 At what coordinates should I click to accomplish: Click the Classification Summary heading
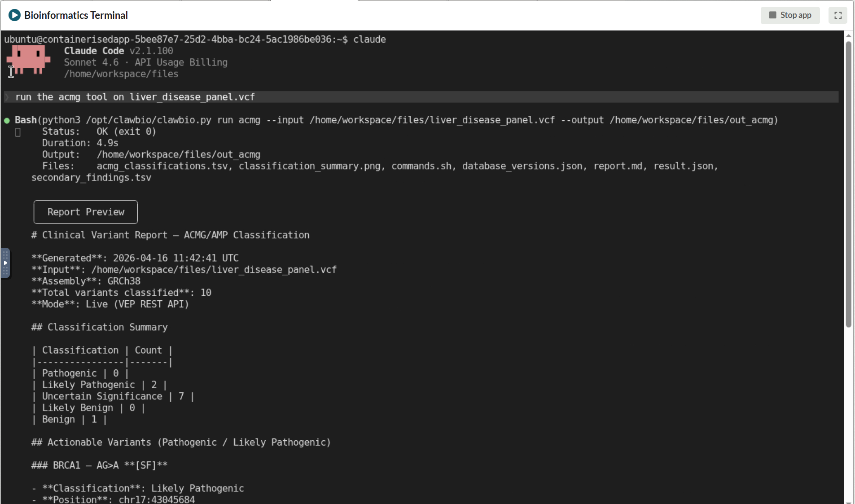99,327
